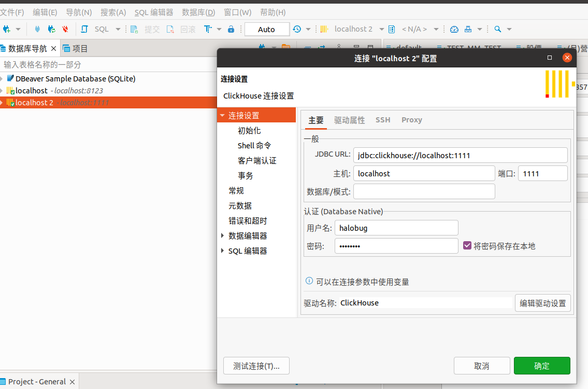Click the transaction log clock icon

[x=297, y=29]
